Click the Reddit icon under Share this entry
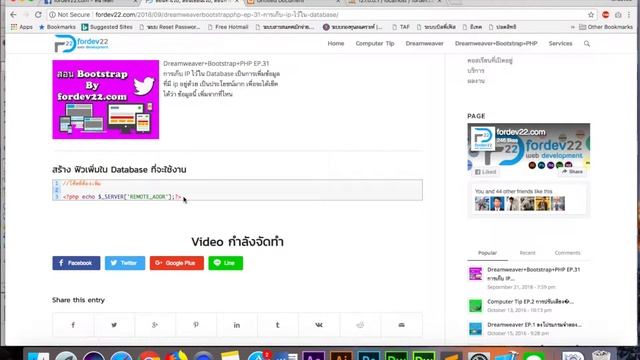 point(360,325)
